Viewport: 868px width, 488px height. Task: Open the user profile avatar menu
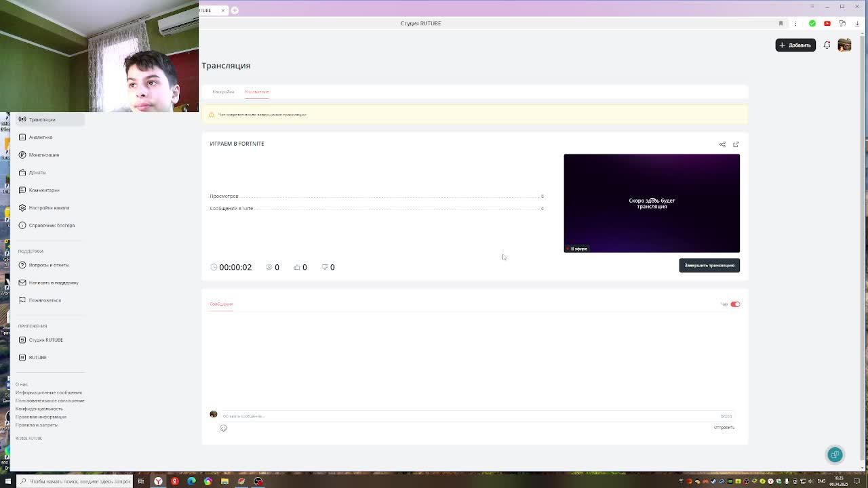[x=844, y=45]
